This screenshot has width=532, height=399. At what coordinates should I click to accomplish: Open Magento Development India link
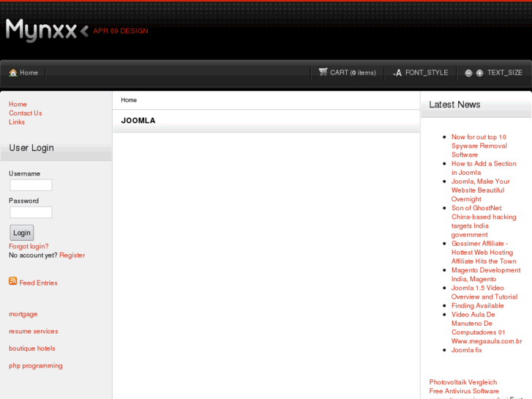(486, 275)
